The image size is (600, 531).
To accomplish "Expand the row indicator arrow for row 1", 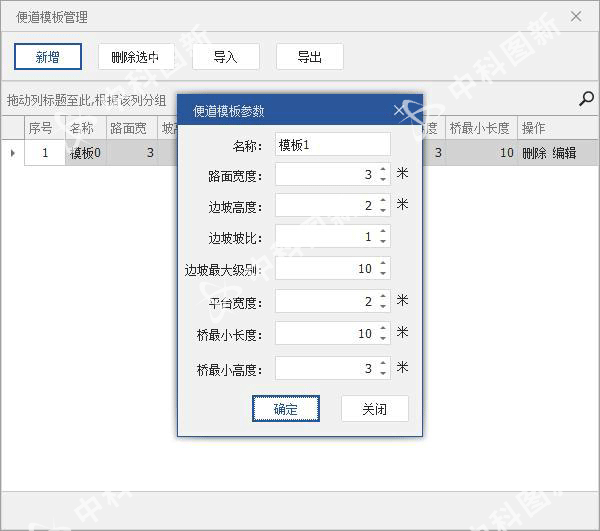I will (x=13, y=153).
